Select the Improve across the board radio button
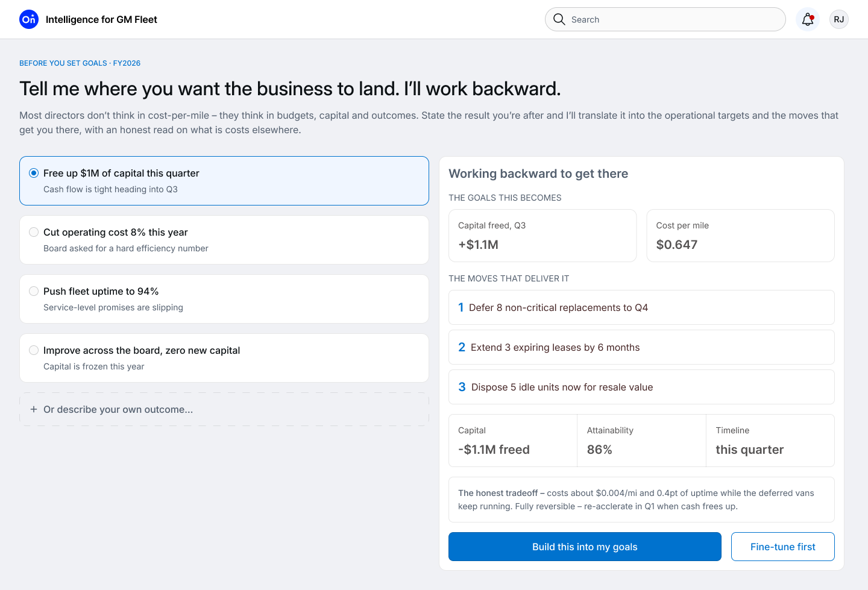 [34, 350]
